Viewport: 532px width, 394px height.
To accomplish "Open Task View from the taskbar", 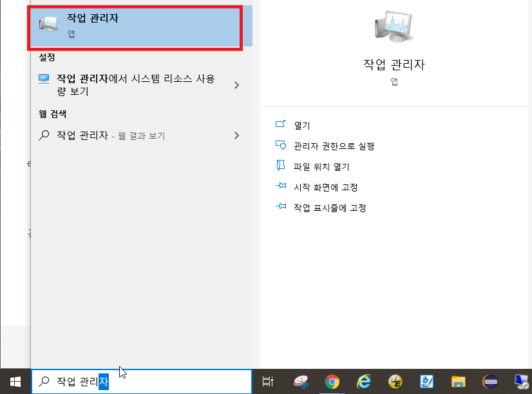I will (x=268, y=382).
